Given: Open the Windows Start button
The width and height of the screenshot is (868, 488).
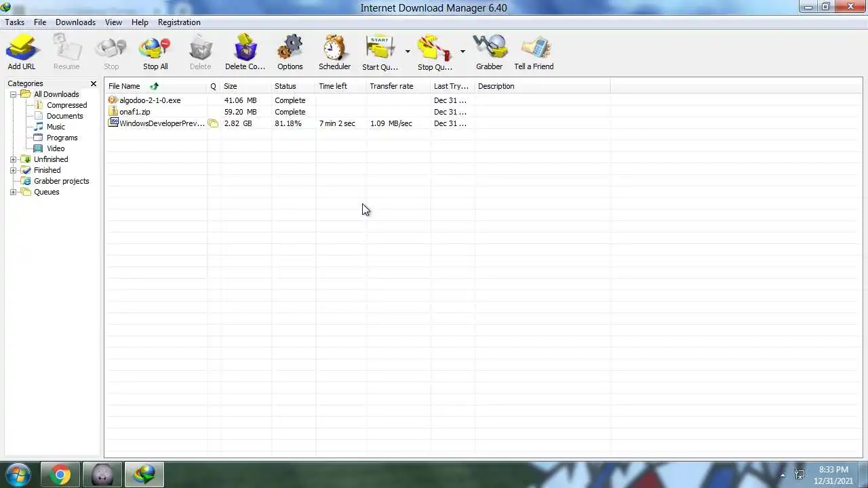Looking at the screenshot, I should pos(17,474).
